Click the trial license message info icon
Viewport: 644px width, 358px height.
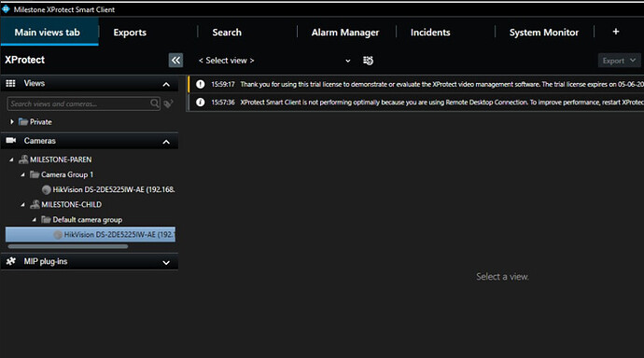coord(200,84)
